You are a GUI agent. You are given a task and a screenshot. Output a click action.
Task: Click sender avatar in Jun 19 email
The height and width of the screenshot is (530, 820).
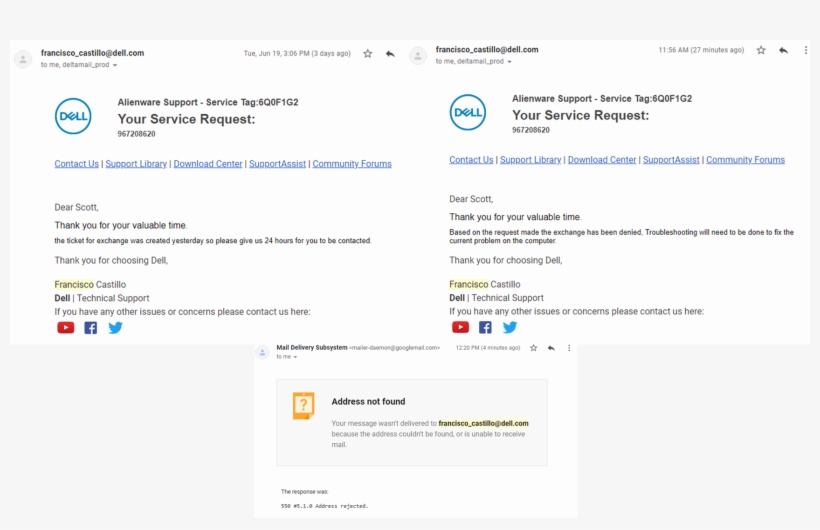pos(23,59)
